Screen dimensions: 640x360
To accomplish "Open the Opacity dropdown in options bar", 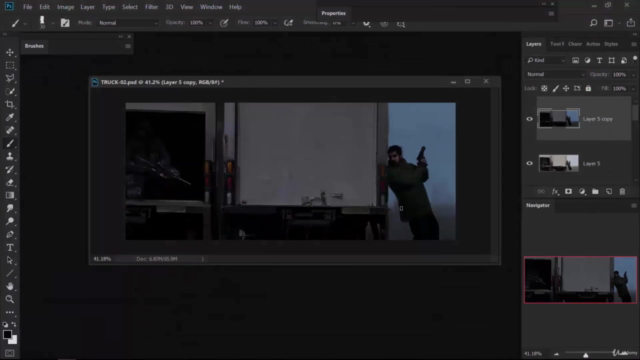I will tap(210, 23).
